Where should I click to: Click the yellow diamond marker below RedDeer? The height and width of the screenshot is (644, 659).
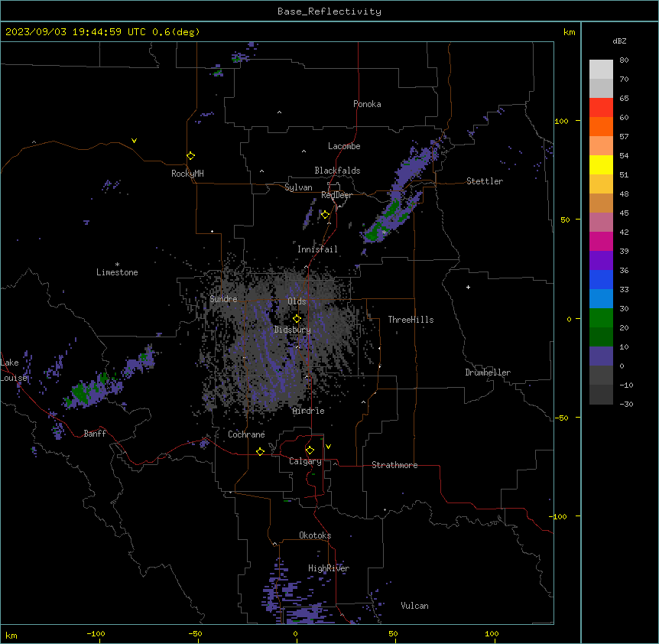click(x=326, y=215)
